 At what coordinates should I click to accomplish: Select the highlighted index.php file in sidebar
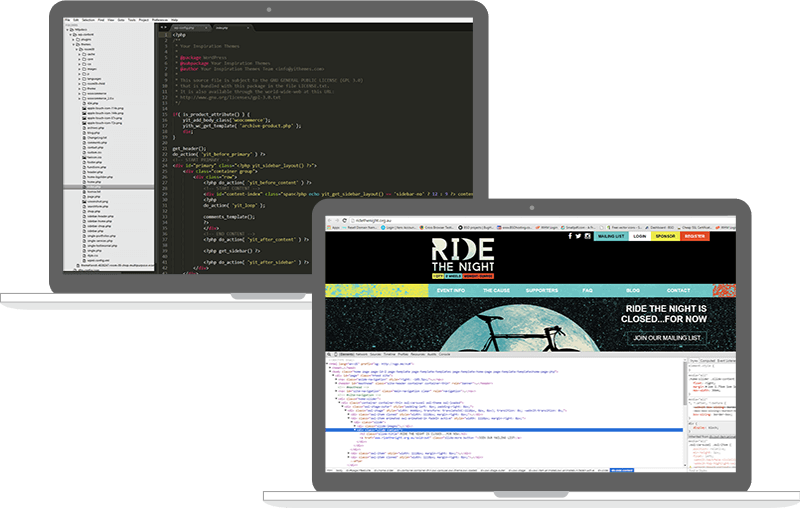(108, 187)
